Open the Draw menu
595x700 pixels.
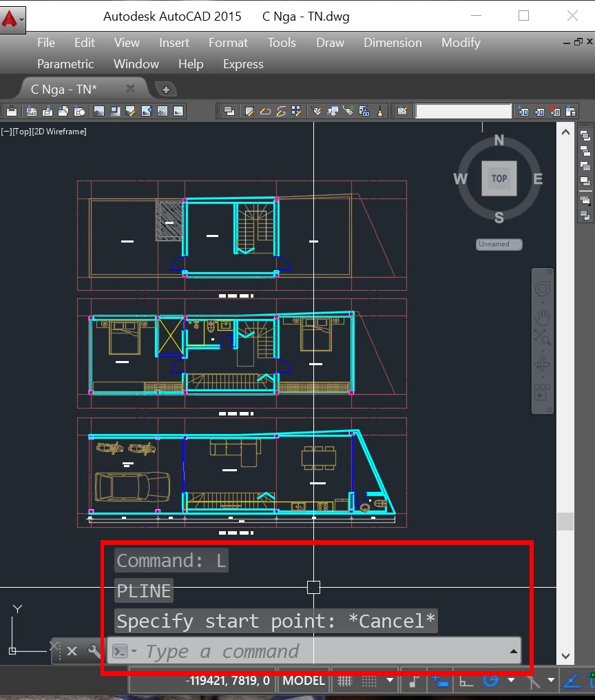[330, 43]
